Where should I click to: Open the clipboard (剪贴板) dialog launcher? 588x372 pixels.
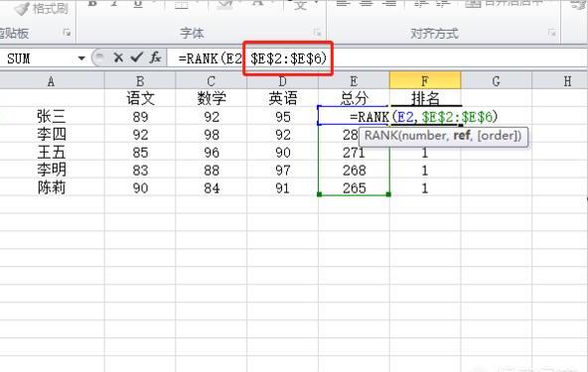[67, 33]
